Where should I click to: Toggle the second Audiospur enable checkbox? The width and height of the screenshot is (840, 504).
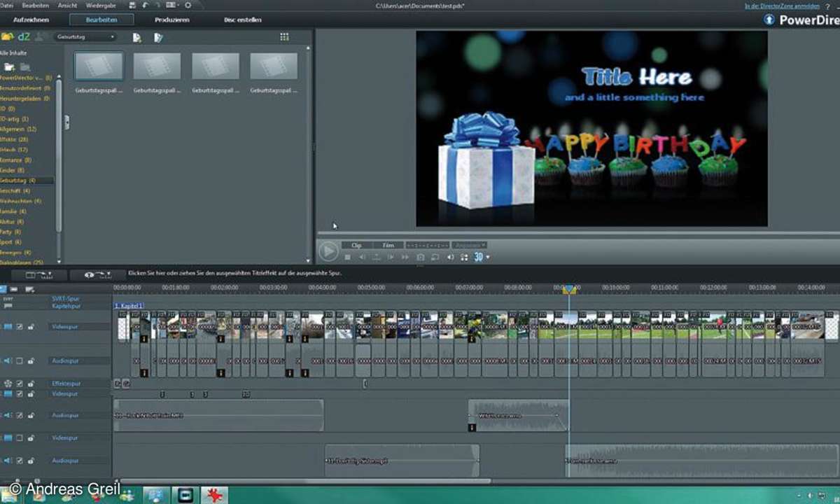pyautogui.click(x=20, y=416)
